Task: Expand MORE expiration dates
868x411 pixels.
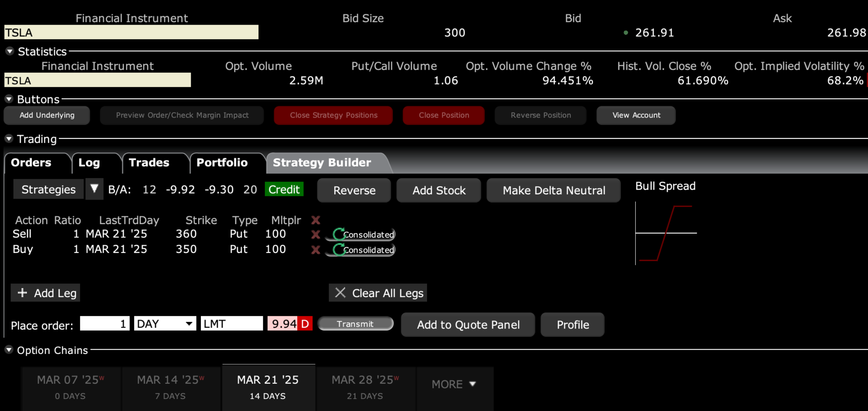Action: click(454, 384)
